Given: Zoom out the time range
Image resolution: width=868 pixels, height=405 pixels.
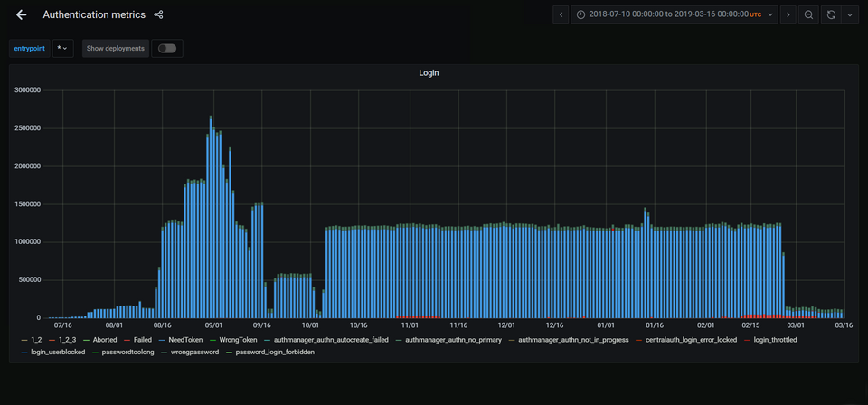Looking at the screenshot, I should tap(809, 15).
